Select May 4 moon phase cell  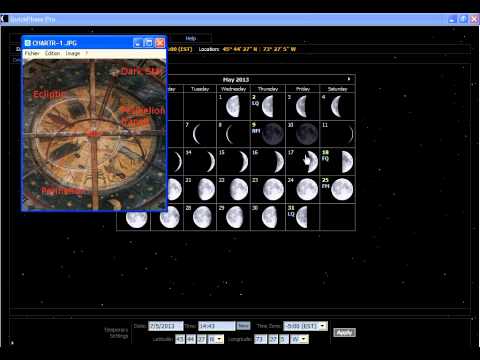[337, 106]
